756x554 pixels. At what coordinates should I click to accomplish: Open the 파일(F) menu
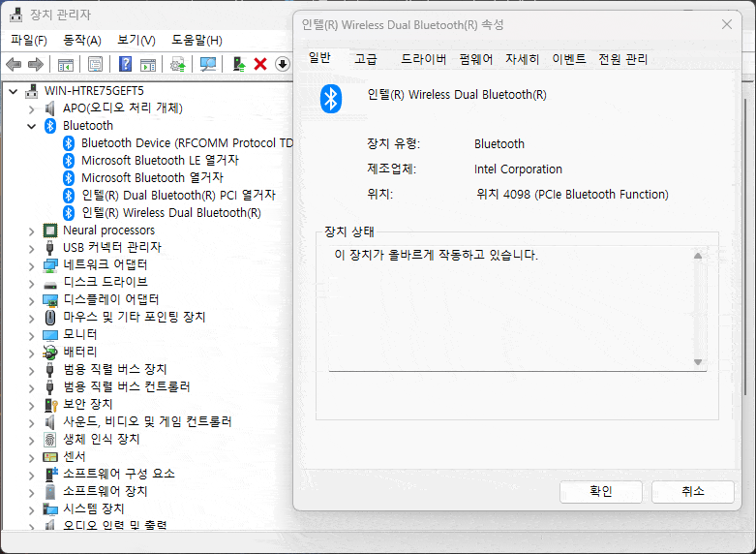29,41
